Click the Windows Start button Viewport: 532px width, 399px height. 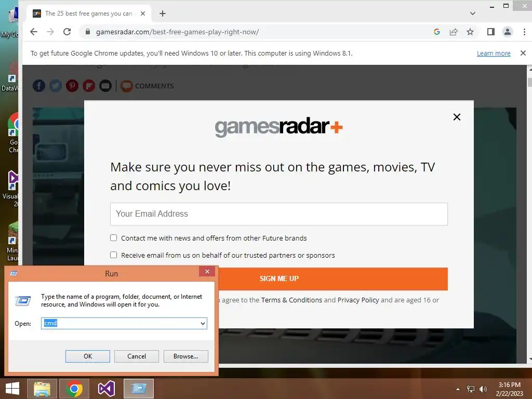click(x=12, y=389)
